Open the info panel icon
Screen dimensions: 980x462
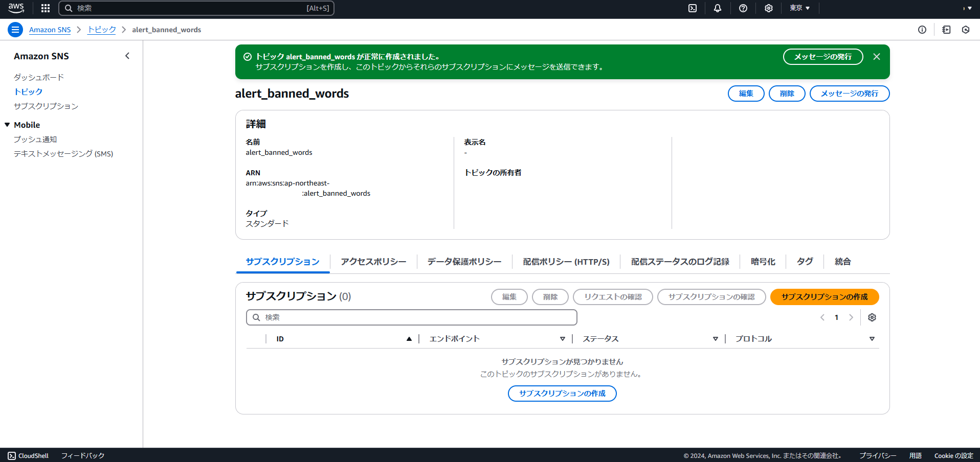922,30
